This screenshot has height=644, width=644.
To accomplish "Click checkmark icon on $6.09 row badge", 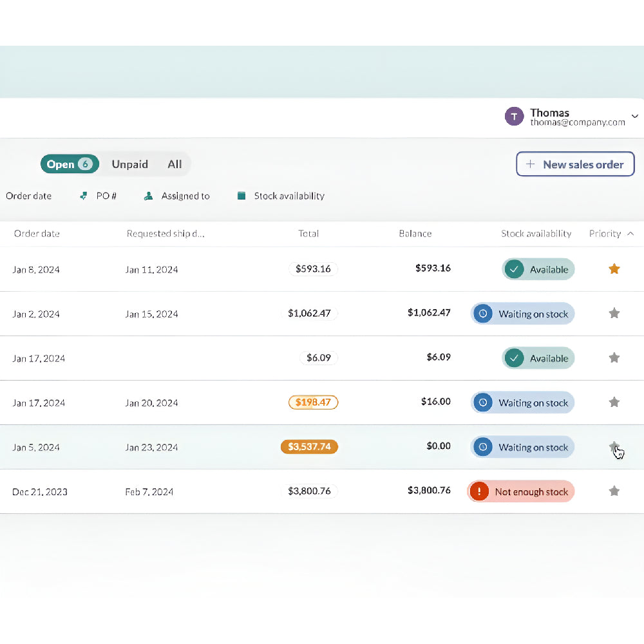I will (x=514, y=357).
